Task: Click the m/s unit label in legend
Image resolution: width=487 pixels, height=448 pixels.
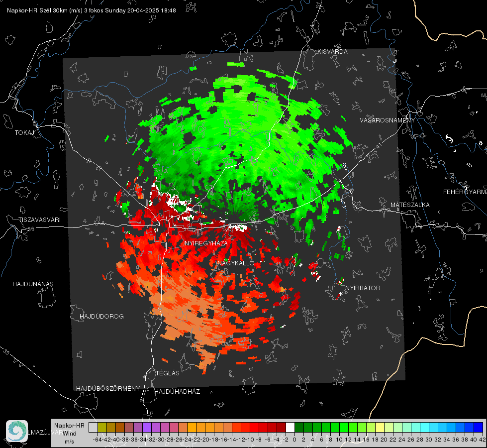Action: [69, 442]
